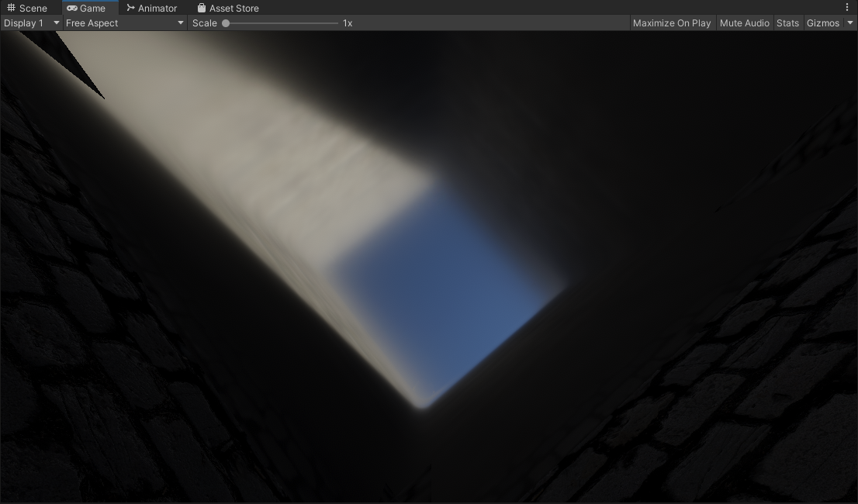This screenshot has width=858, height=504.
Task: Toggle Maximize On Play
Action: (x=671, y=23)
